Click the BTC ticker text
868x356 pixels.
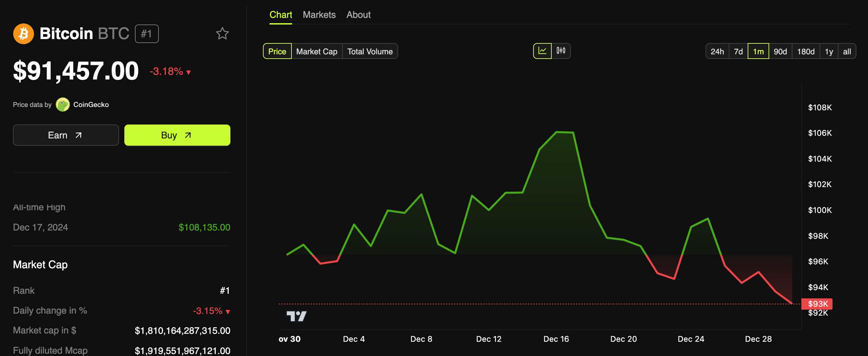[113, 34]
